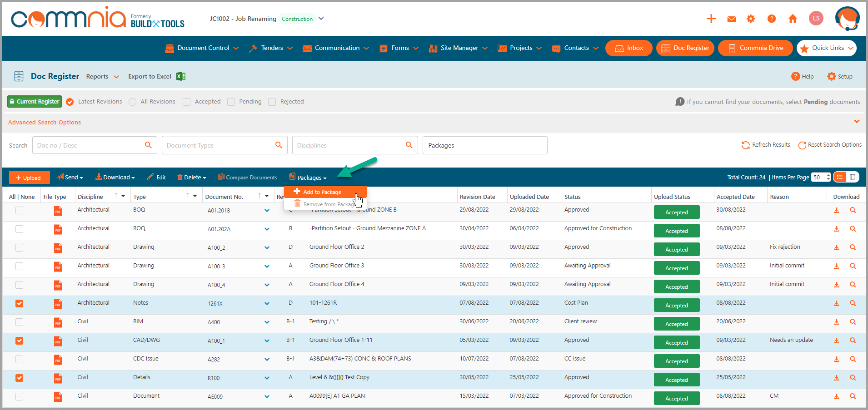The width and height of the screenshot is (868, 410).
Task: Uncheck the selected row for A100_1
Action: 19,341
